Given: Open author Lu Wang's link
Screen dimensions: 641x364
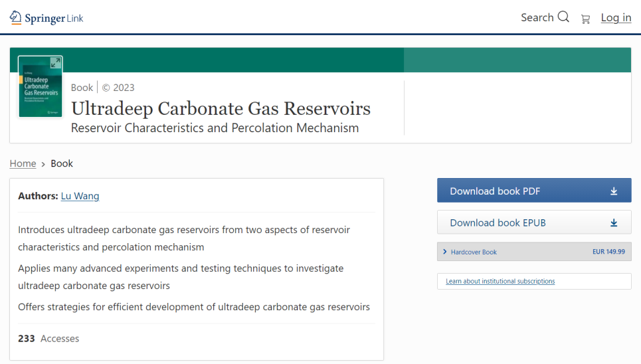Looking at the screenshot, I should pyautogui.click(x=80, y=196).
